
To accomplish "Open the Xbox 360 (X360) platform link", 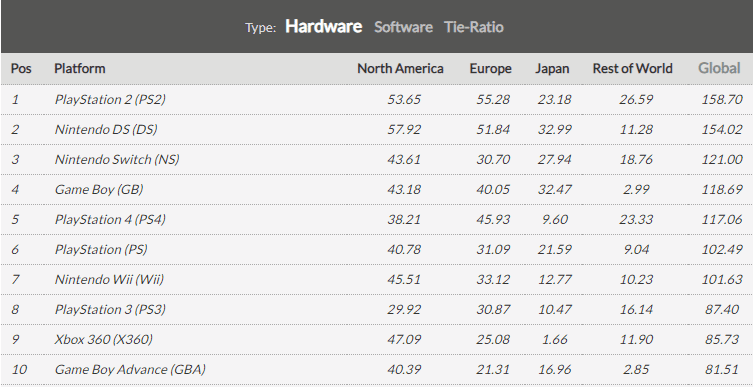I will point(104,339).
